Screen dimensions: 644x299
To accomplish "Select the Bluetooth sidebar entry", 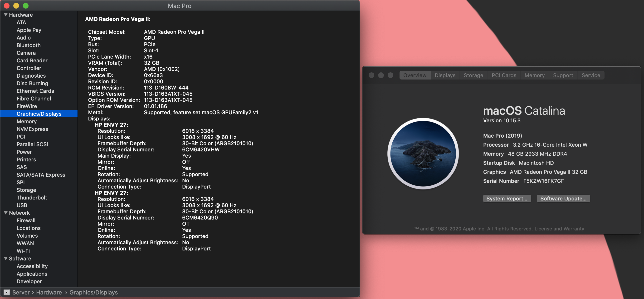I will [29, 45].
